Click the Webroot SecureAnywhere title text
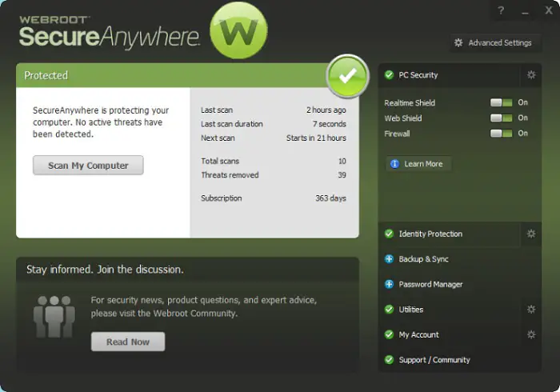The height and width of the screenshot is (392, 560). click(110, 33)
